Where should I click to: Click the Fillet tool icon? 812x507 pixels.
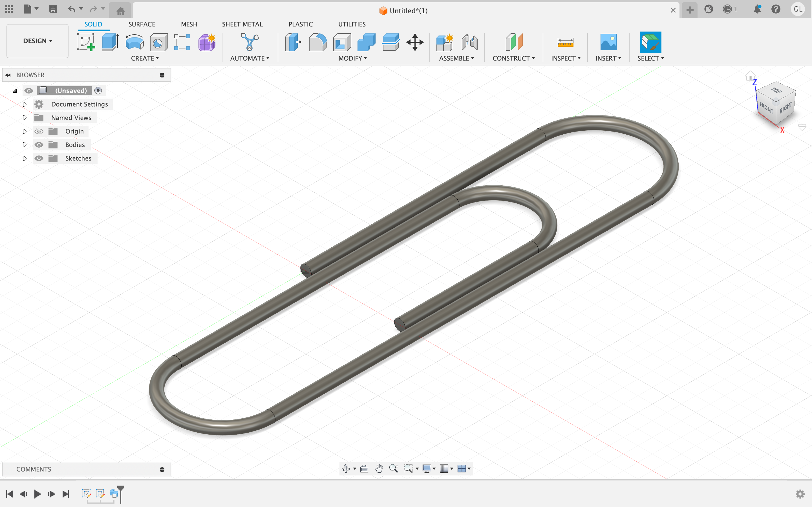[x=317, y=42]
